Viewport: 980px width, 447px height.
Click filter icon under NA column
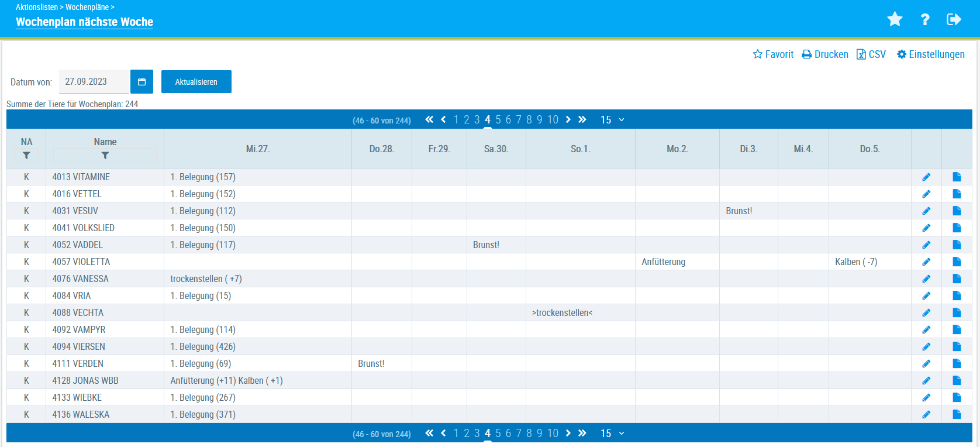tap(26, 156)
